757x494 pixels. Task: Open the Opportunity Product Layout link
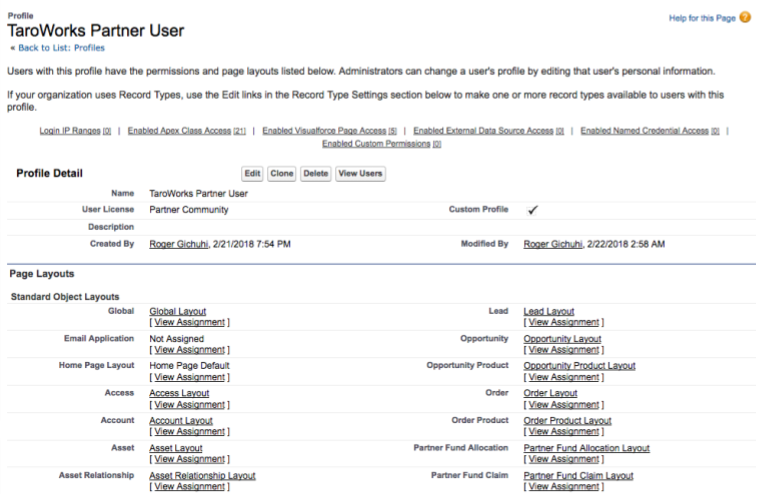point(579,366)
